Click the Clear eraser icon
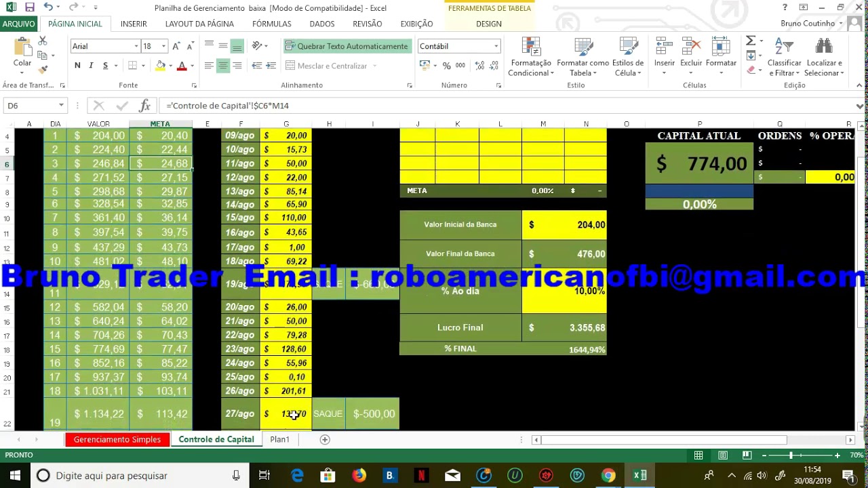The image size is (868, 488). click(x=751, y=70)
